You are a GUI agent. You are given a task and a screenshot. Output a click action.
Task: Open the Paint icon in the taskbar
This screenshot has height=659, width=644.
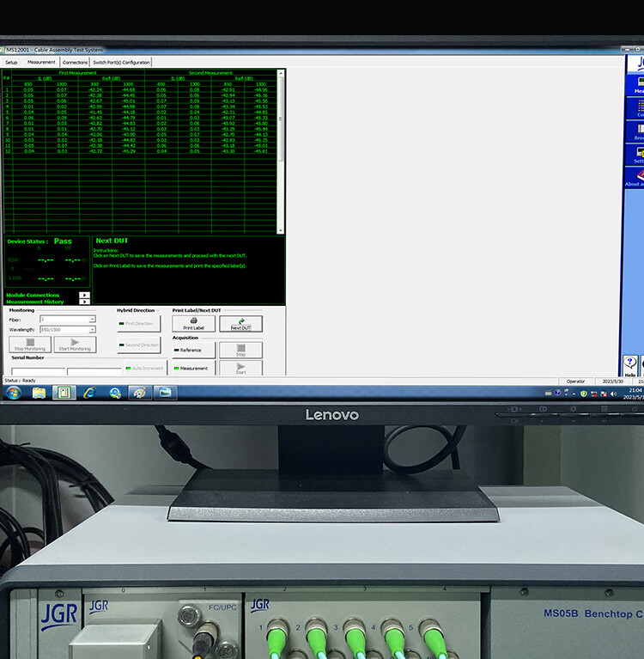(139, 393)
